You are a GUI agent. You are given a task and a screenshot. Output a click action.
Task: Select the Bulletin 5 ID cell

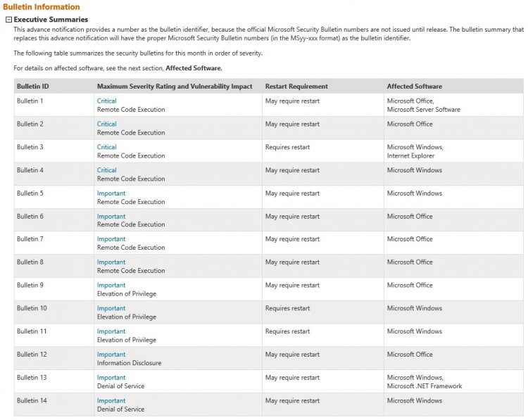click(54, 197)
